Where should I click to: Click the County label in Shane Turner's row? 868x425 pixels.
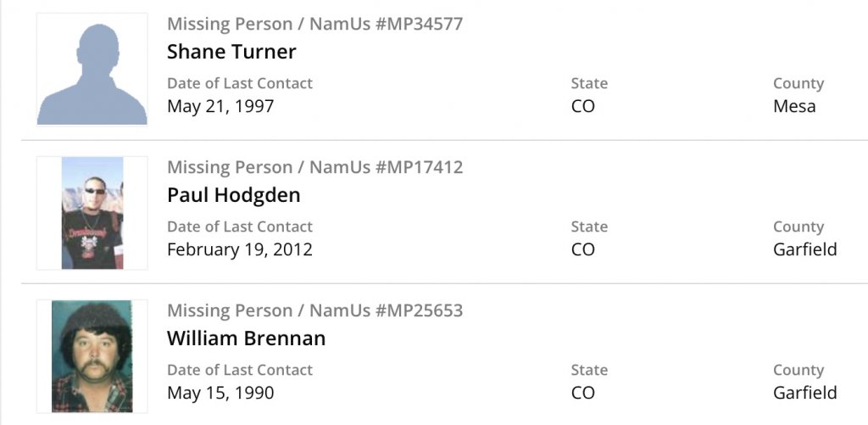[x=798, y=83]
